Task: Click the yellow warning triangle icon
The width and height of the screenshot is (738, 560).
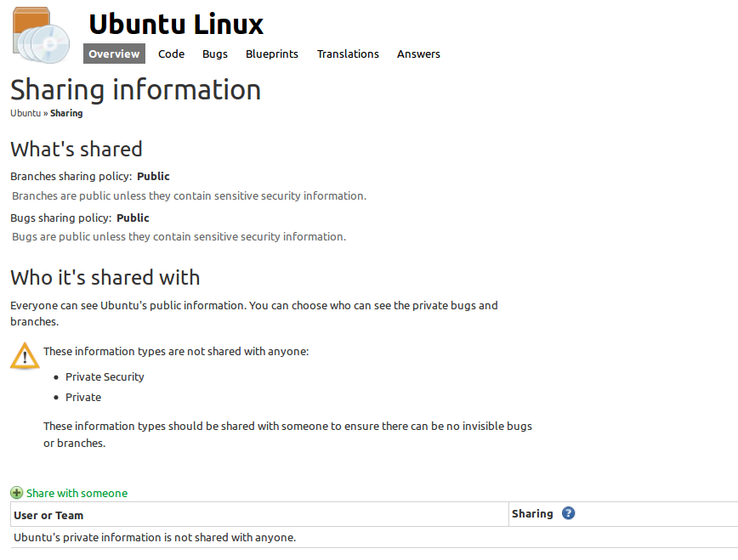Action: pos(25,356)
